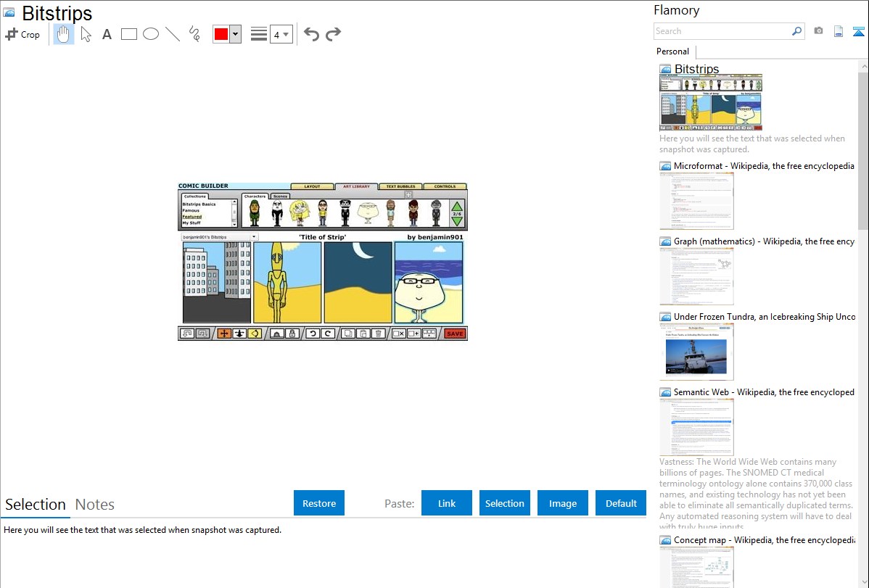Redo the last undone action
The height and width of the screenshot is (588, 869).
pyautogui.click(x=333, y=34)
